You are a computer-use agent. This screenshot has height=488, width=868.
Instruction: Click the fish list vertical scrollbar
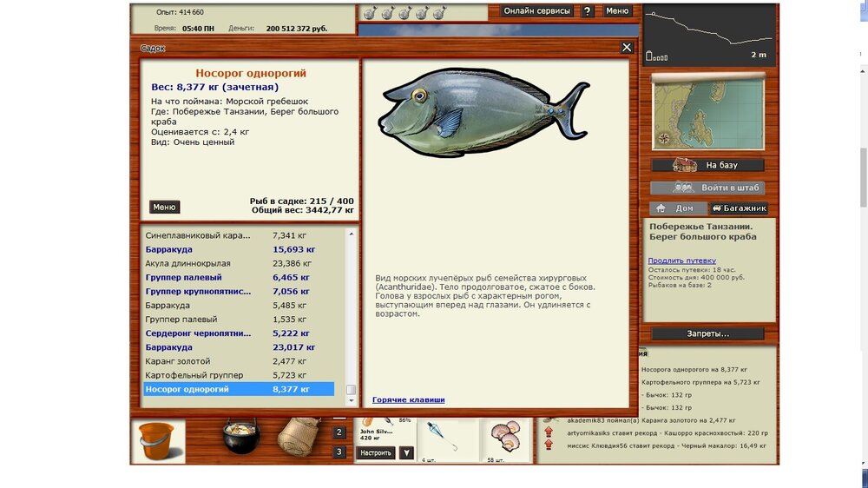click(x=351, y=313)
